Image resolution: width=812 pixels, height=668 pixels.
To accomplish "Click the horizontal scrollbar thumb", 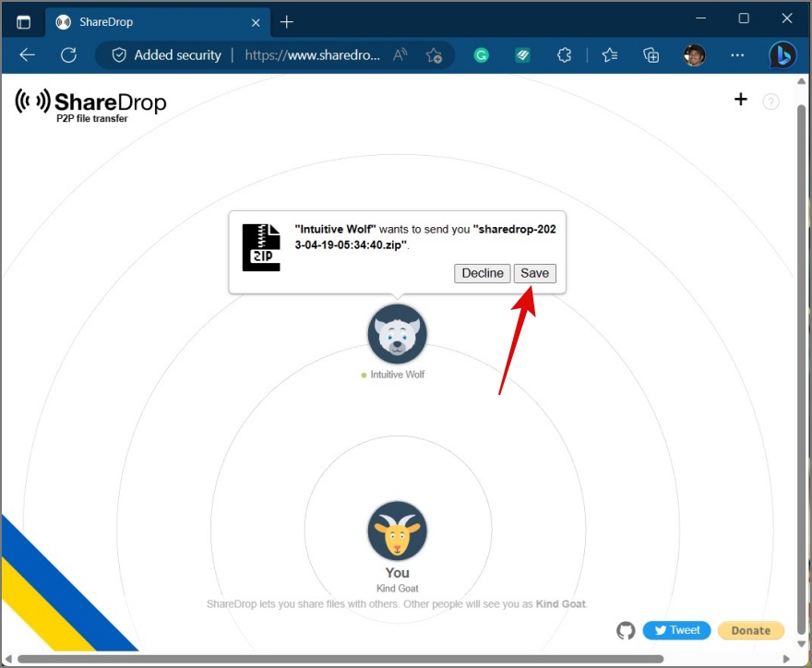I will (x=340, y=659).
